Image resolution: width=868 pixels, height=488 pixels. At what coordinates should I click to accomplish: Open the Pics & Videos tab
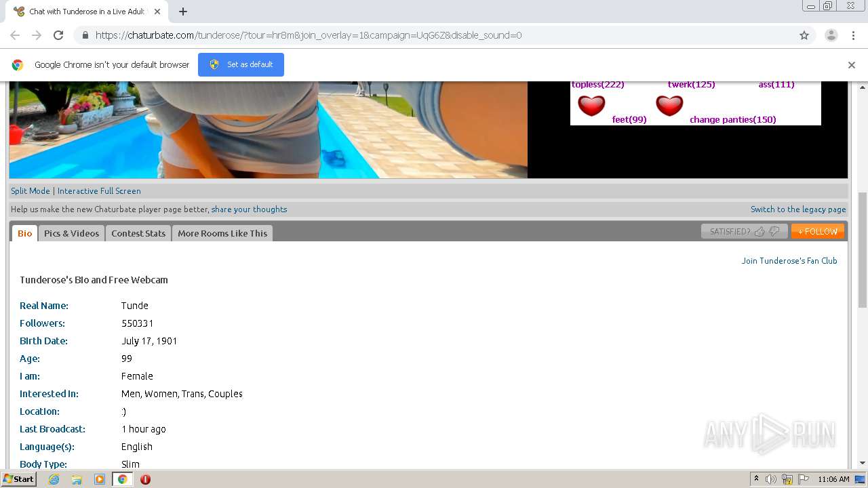(x=71, y=233)
